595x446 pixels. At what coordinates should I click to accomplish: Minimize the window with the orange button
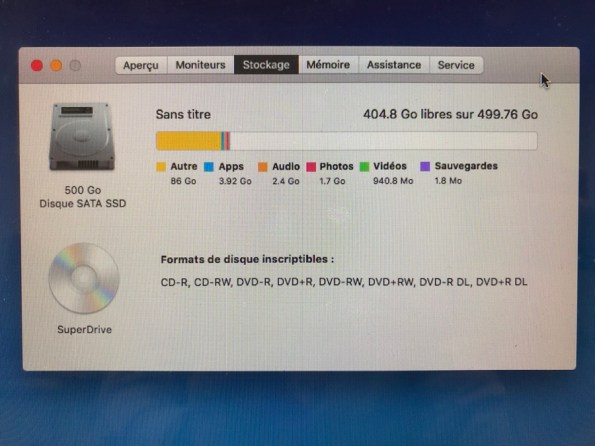(x=56, y=66)
